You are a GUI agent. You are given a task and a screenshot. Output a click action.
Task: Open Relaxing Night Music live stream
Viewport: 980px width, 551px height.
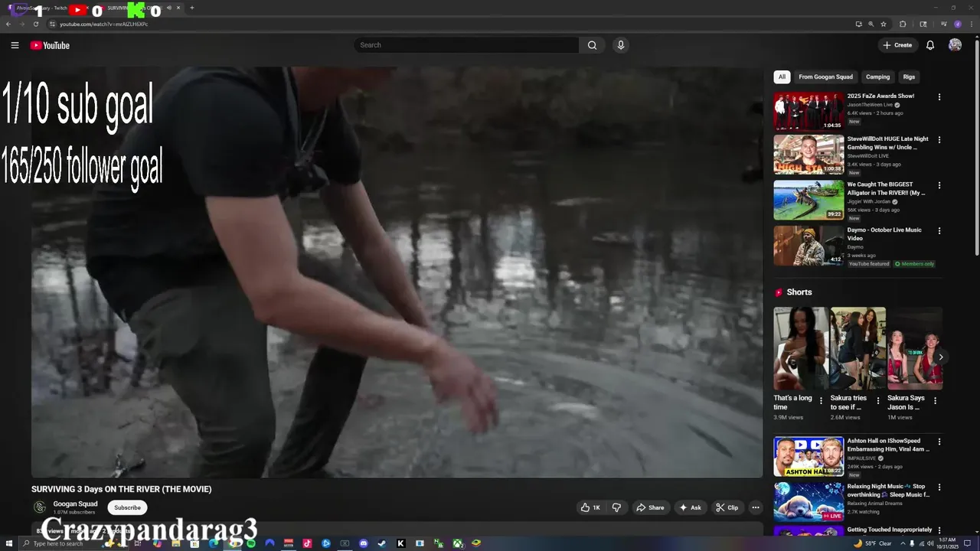pos(808,501)
